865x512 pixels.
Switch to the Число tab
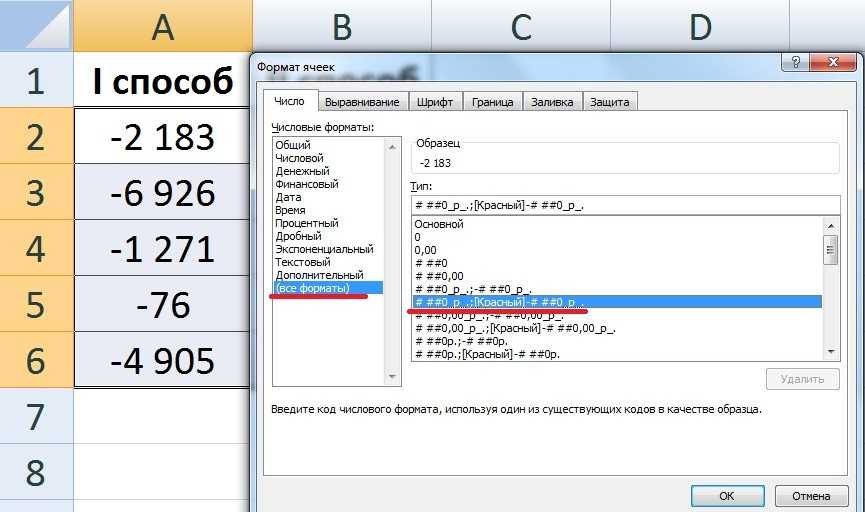click(289, 102)
